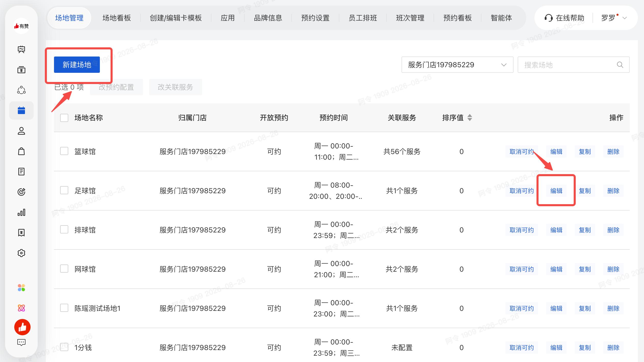The height and width of the screenshot is (362, 644).
Task: Click the 改预约配置 button
Action: [x=116, y=87]
